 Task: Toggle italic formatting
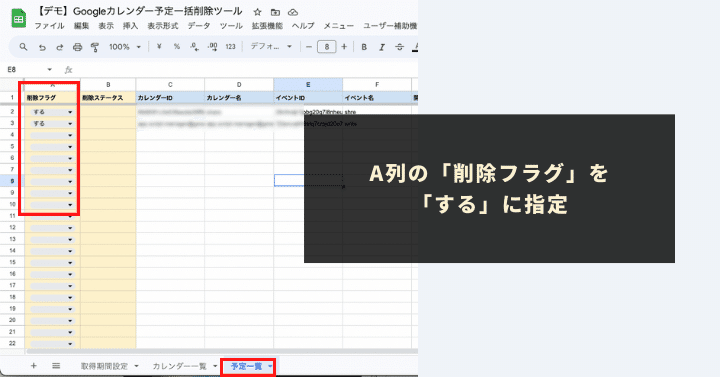[382, 46]
